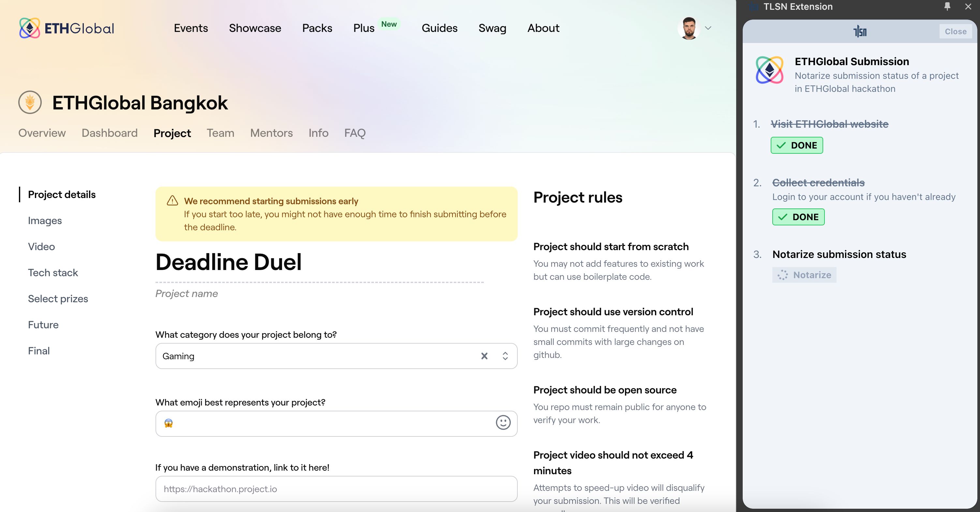This screenshot has height=512, width=980.
Task: Clear the Gaming category selection
Action: 484,356
